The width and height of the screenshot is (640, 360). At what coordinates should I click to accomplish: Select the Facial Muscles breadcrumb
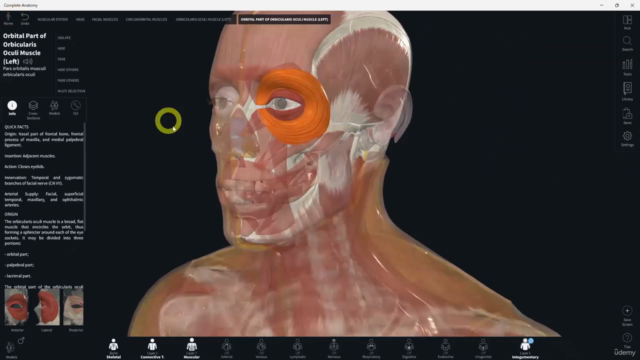[105, 19]
